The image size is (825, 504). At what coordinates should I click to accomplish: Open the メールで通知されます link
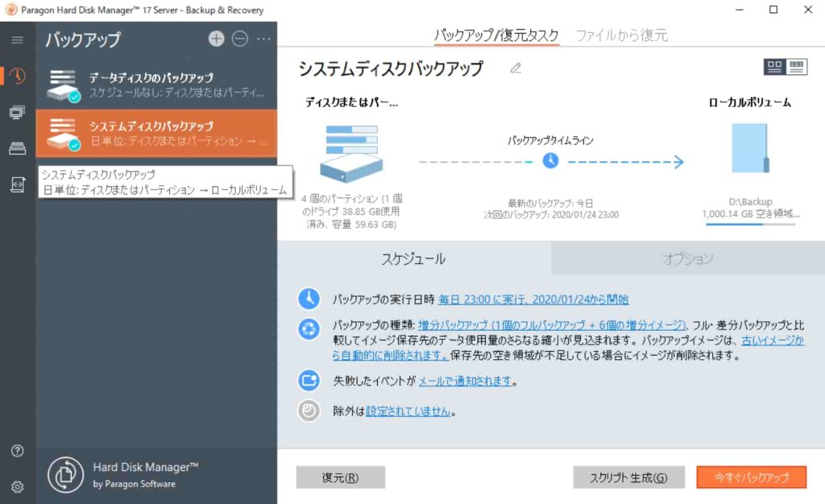(x=465, y=381)
